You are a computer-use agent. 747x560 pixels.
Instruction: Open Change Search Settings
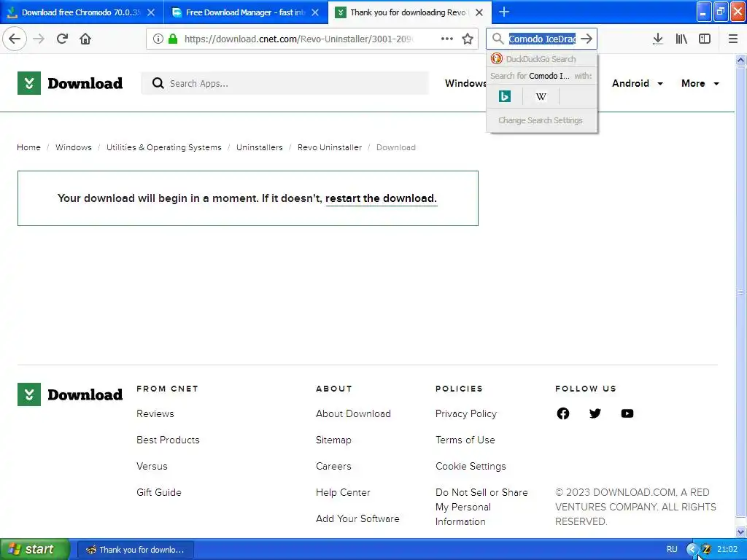541,120
